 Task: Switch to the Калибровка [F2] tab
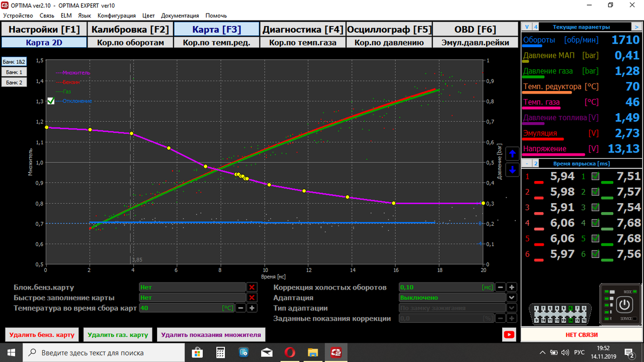[x=131, y=29]
